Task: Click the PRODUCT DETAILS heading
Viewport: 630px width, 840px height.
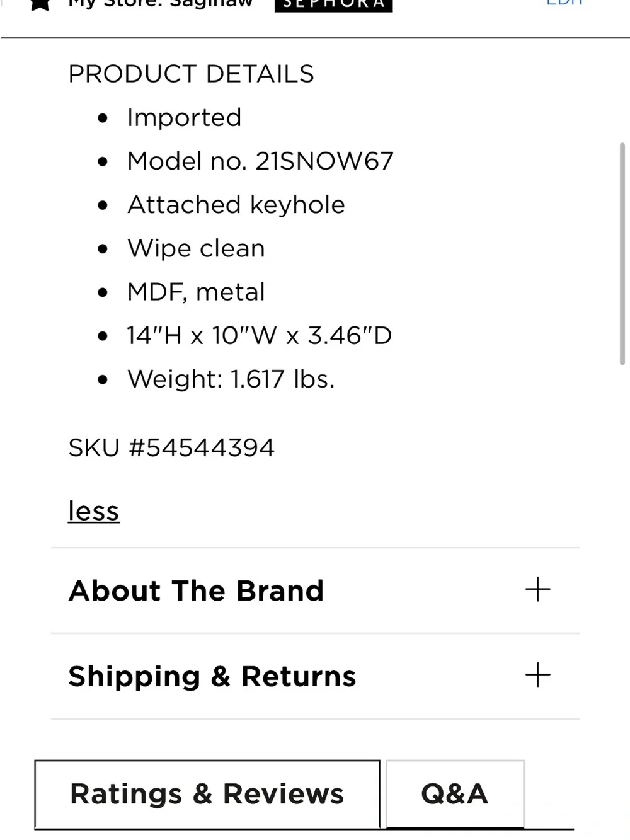Action: [191, 74]
